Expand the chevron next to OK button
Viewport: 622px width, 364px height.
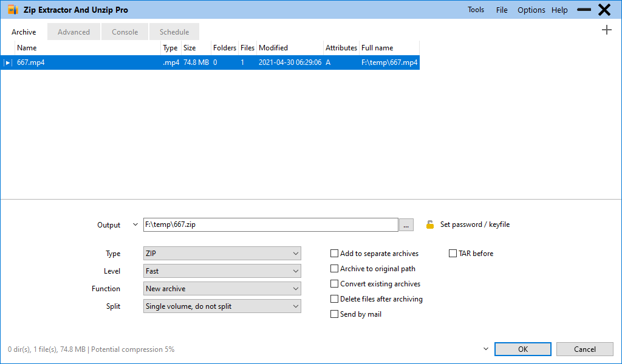[486, 349]
